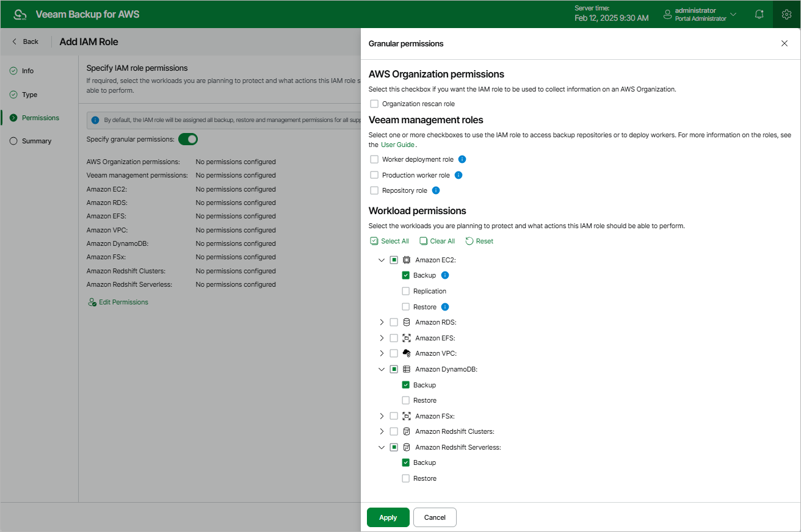Click the Amazon FSx workload icon

coord(407,416)
